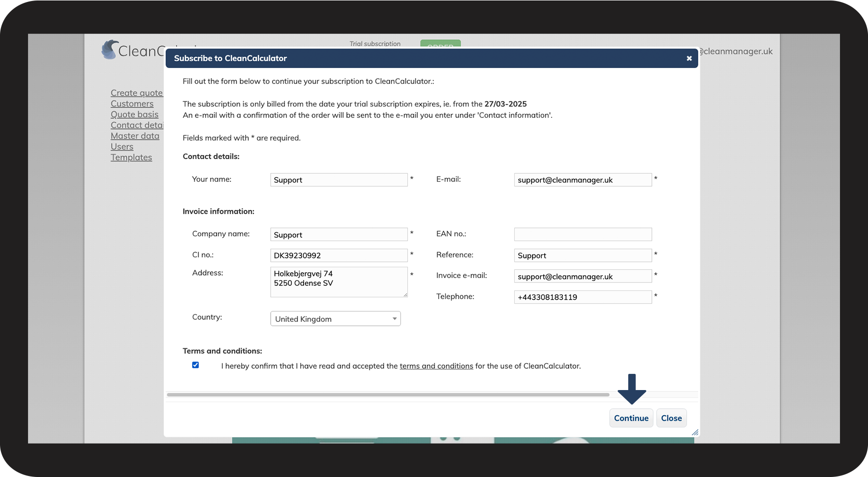The height and width of the screenshot is (477, 868).
Task: Click the Your name input field
Action: pyautogui.click(x=338, y=180)
